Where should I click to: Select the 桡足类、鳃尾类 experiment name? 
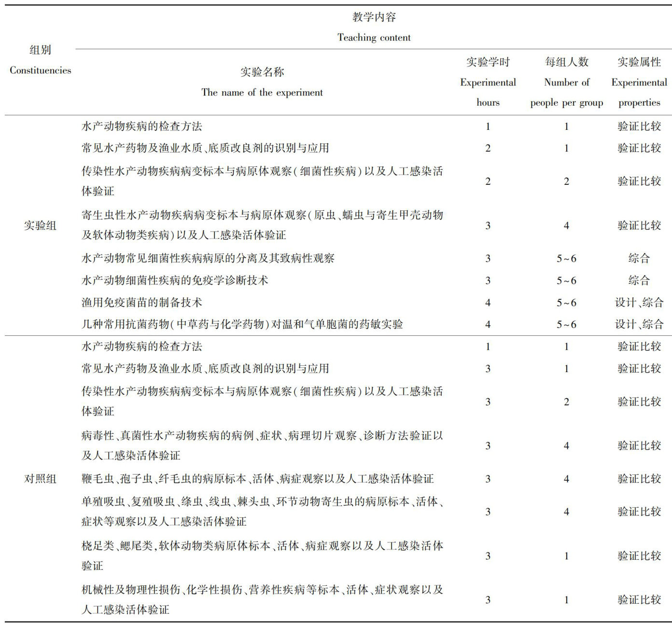[262, 555]
